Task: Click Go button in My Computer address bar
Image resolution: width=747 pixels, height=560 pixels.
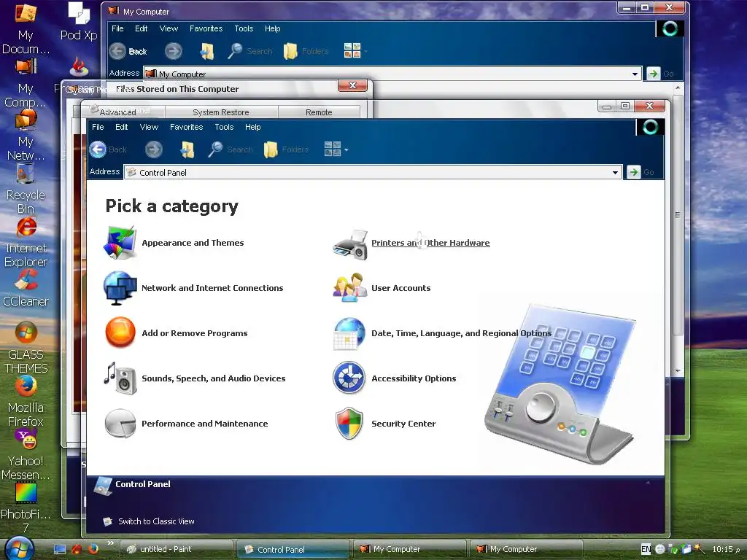Action: pyautogui.click(x=660, y=74)
